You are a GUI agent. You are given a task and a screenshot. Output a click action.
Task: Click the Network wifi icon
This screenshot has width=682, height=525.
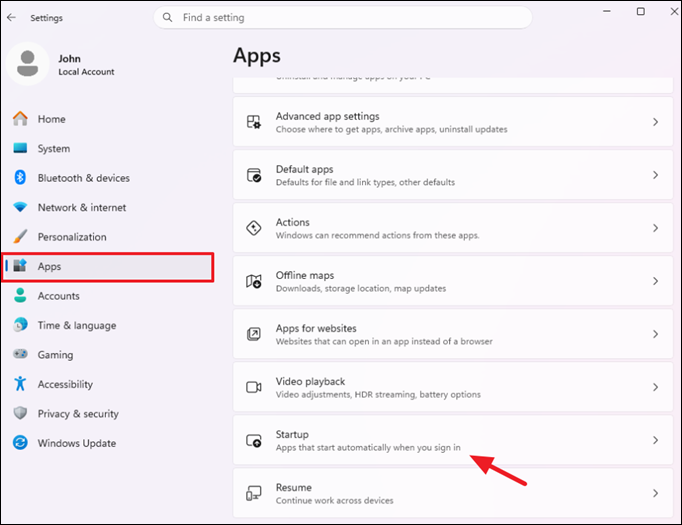[20, 207]
